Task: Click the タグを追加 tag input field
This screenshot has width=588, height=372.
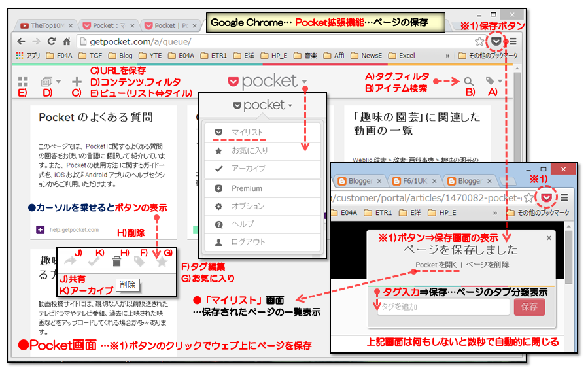Action: (x=443, y=307)
